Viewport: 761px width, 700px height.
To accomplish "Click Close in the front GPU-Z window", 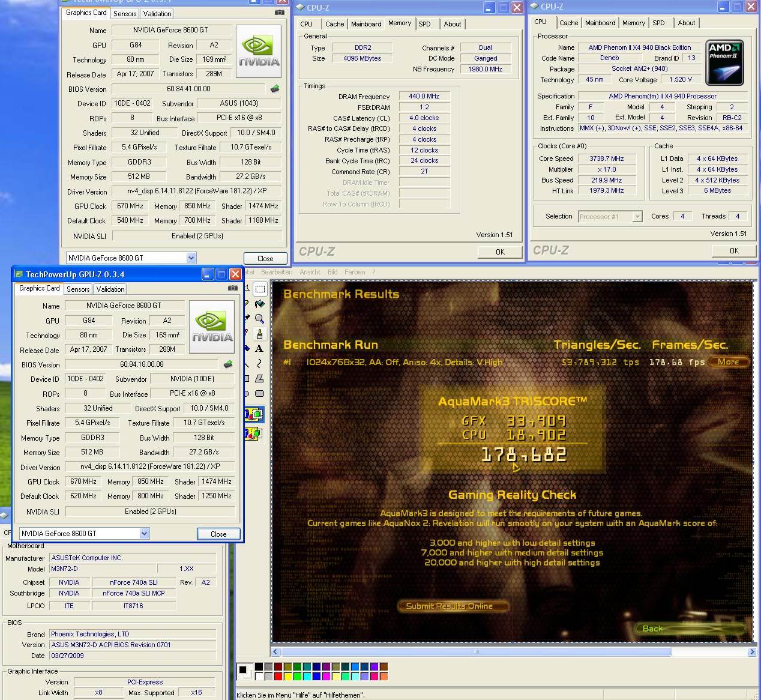I will [218, 534].
